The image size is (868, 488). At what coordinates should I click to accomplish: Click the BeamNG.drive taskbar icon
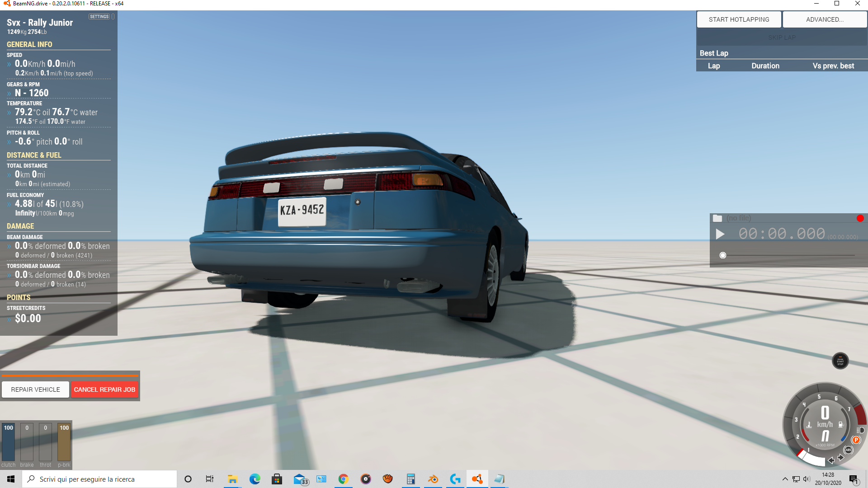click(x=477, y=479)
